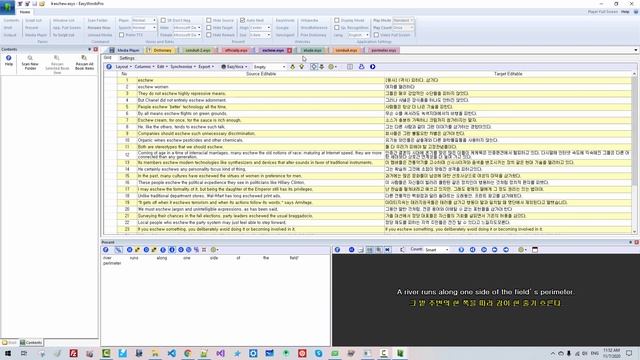
Task: Pin the Contents panel with pin icon
Action: coord(90,49)
